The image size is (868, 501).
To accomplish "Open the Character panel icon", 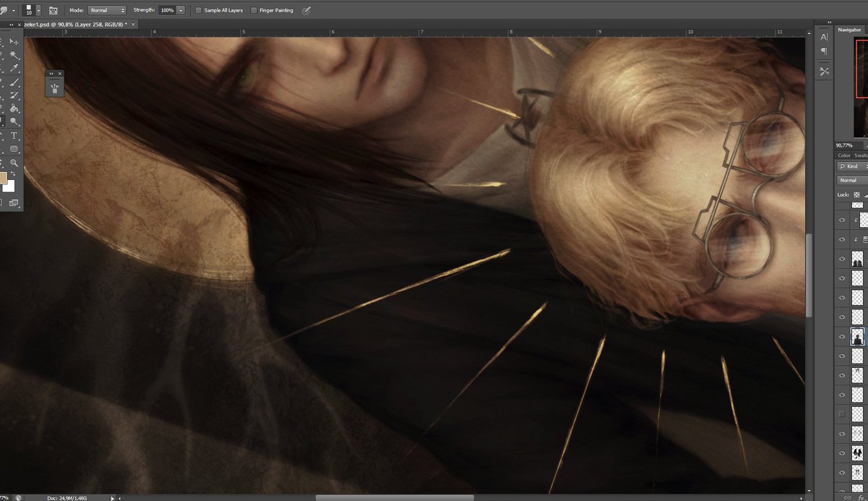I will [824, 37].
